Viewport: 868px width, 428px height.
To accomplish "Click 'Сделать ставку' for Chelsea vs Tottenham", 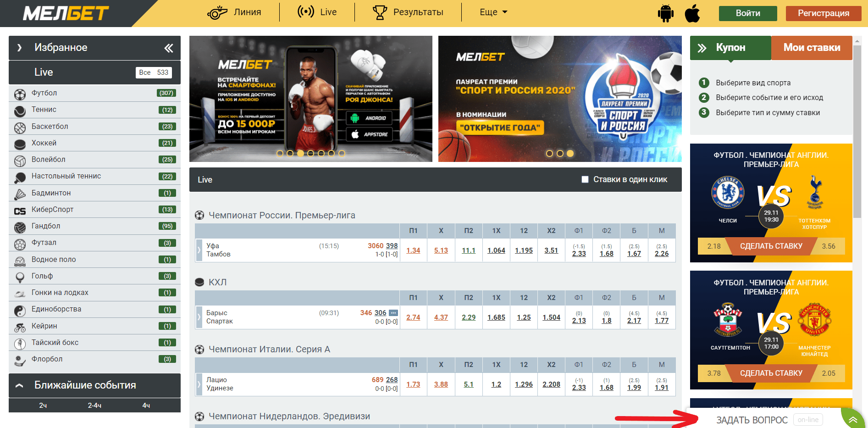I will click(771, 246).
